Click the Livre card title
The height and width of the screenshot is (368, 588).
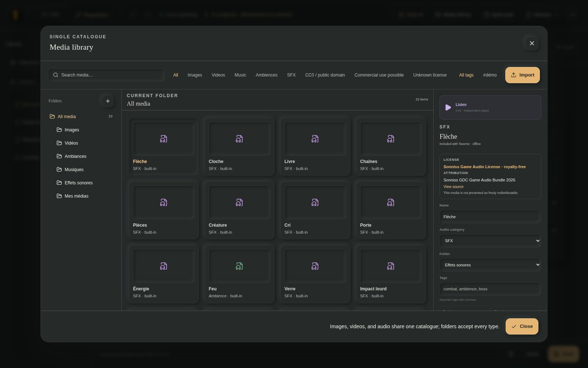[x=290, y=162]
